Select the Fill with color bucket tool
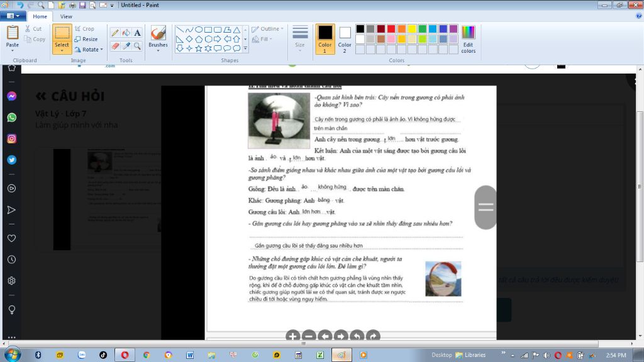The width and height of the screenshot is (644, 362). (x=126, y=33)
